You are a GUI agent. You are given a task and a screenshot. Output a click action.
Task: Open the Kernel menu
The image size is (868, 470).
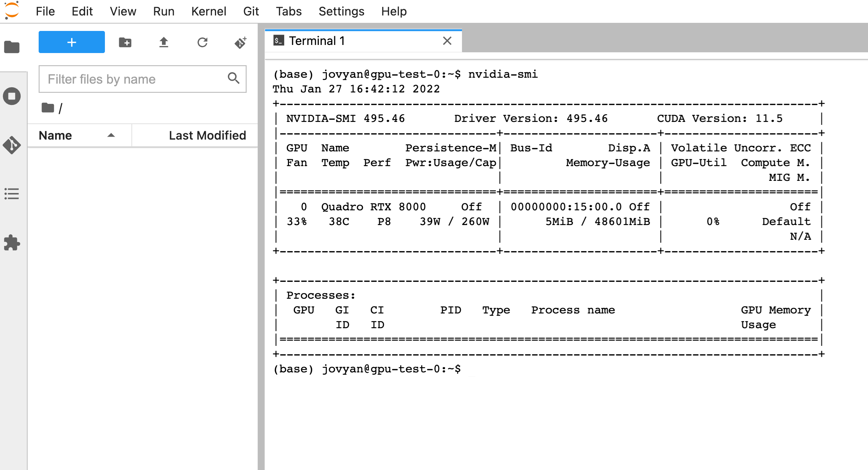(209, 11)
